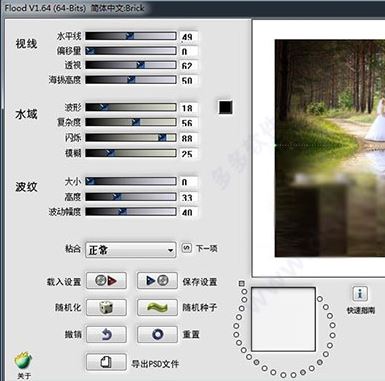Click the load settings (载入设置) icon button

point(106,281)
